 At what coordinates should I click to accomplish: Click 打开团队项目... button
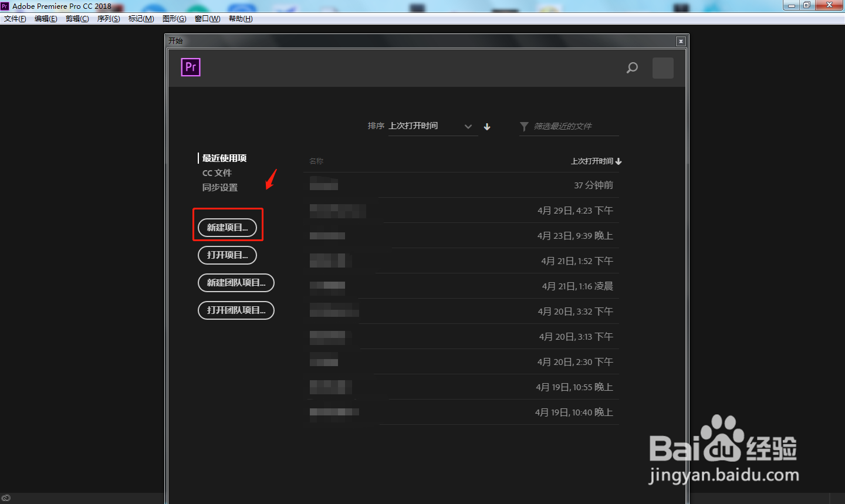pyautogui.click(x=236, y=310)
